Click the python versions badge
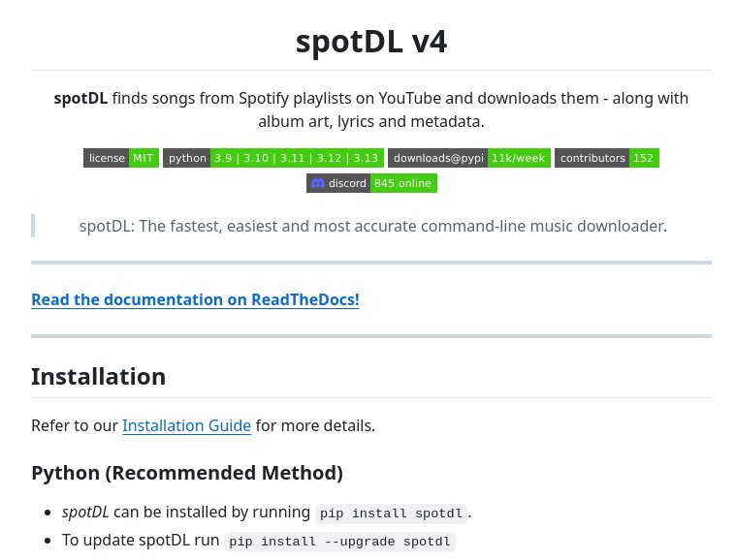This screenshot has height=560, width=736. [273, 158]
